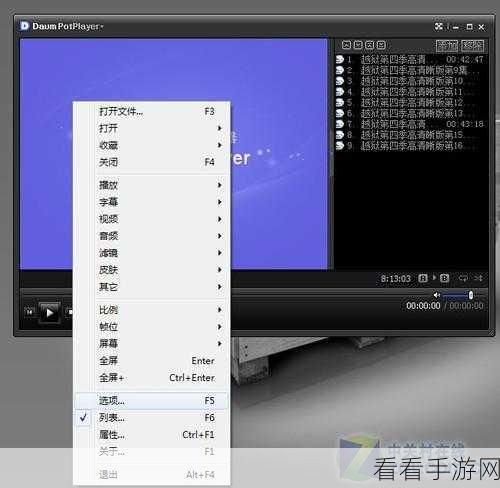Image resolution: width=500 pixels, height=488 pixels.
Task: Select playlist item 5 ending in 第12
Action: [x=410, y=102]
